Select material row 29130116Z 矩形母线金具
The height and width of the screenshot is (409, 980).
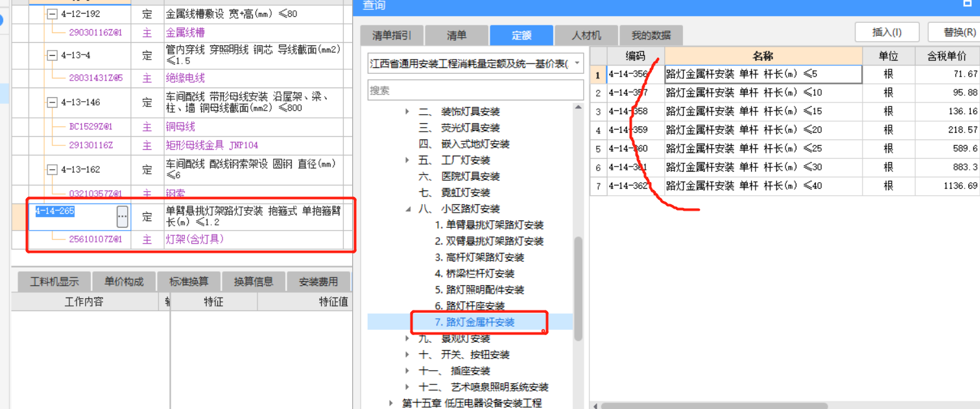[x=184, y=145]
